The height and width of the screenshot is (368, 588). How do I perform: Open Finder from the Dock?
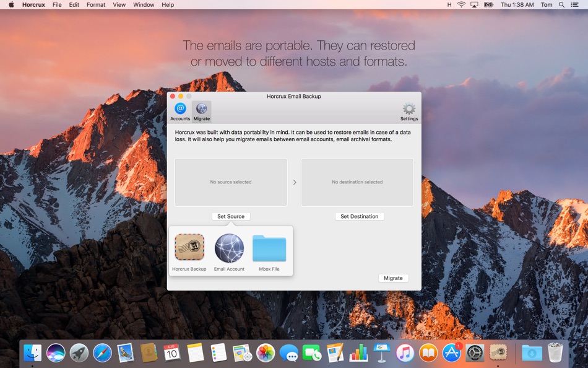33,353
